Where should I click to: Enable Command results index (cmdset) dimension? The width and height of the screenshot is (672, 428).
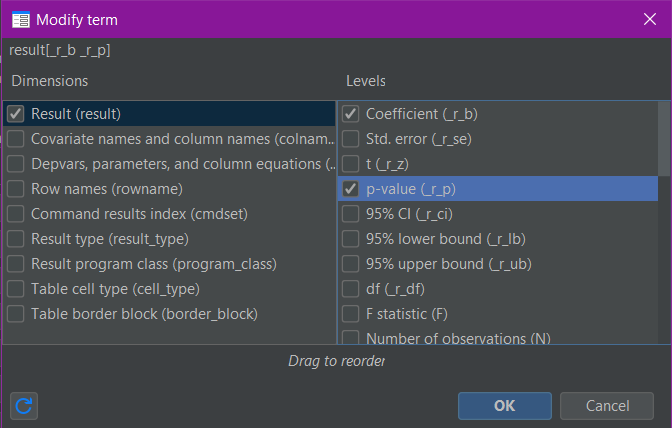[x=16, y=214]
